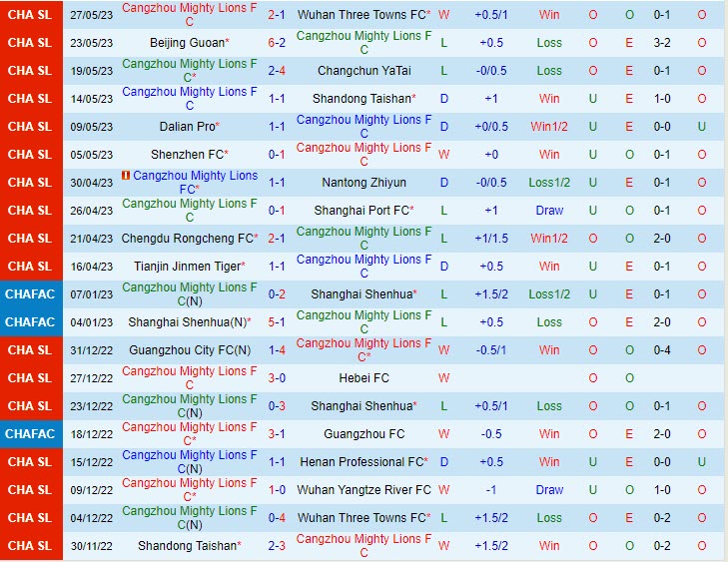This screenshot has height=562, width=728.
Task: Select Changchun YaTai team name
Action: (364, 71)
